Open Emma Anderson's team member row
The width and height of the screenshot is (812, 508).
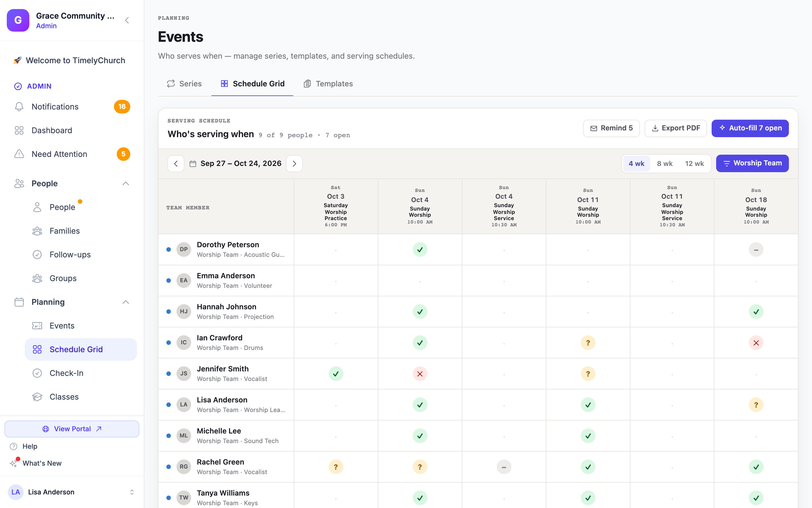click(226, 281)
